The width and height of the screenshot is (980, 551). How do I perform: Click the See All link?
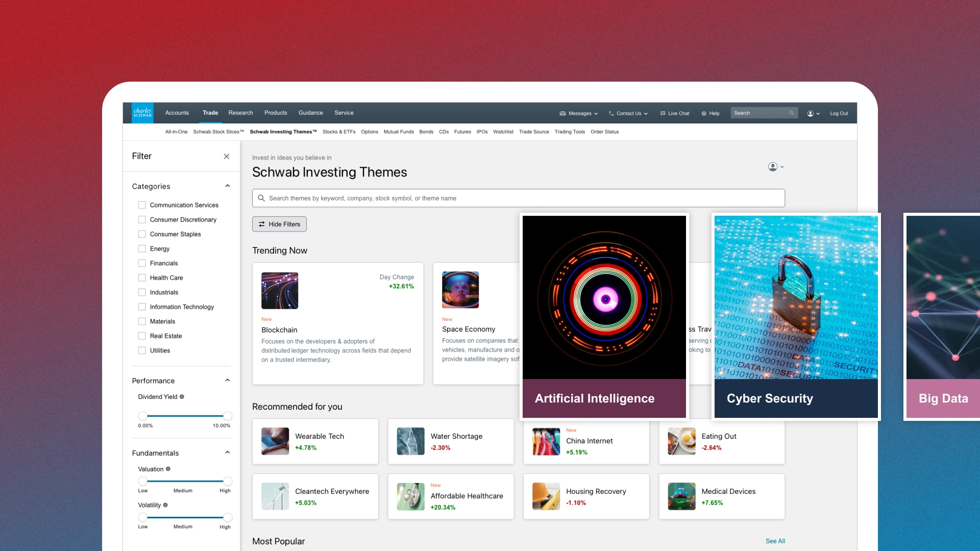[x=775, y=541]
